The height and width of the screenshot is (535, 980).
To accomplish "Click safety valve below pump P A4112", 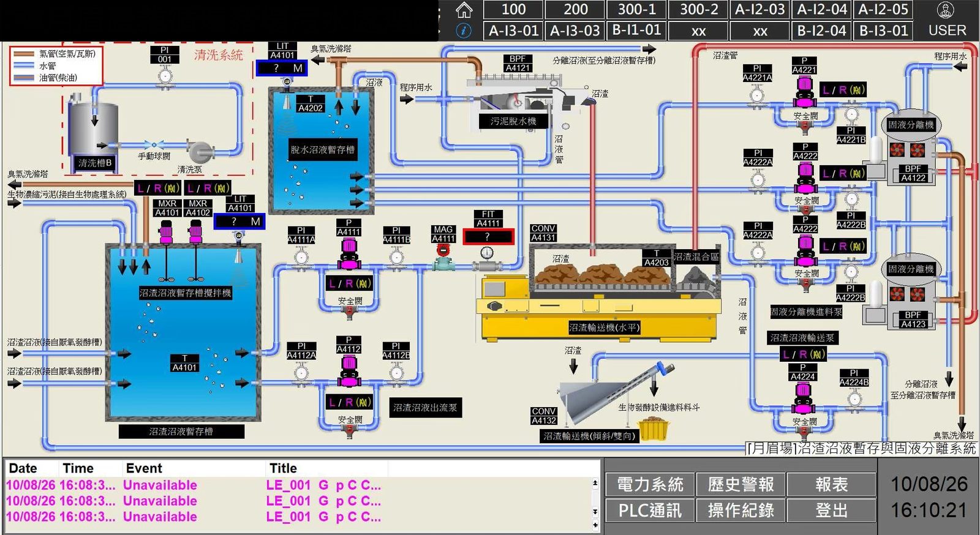I will point(350,431).
